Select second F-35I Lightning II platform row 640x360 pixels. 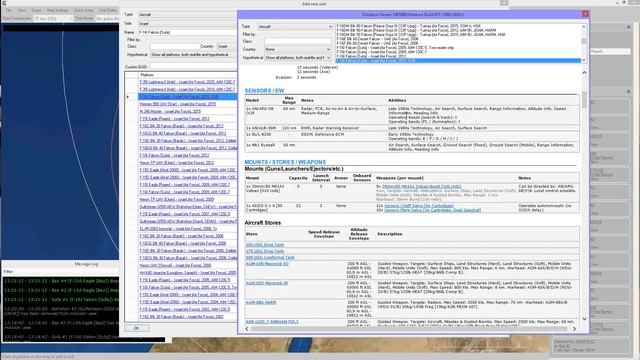[x=187, y=89]
